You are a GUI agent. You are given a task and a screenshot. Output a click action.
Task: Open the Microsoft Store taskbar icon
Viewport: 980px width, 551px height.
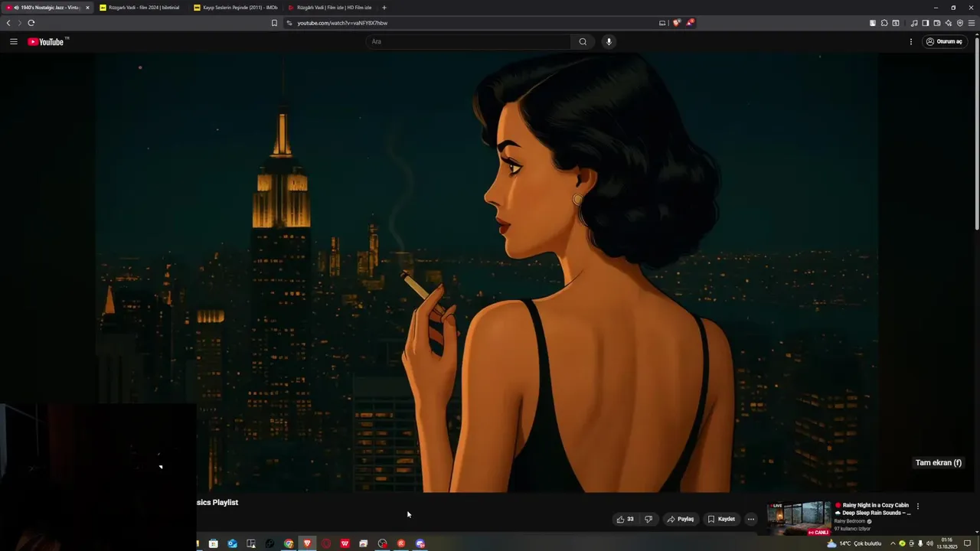click(x=213, y=543)
